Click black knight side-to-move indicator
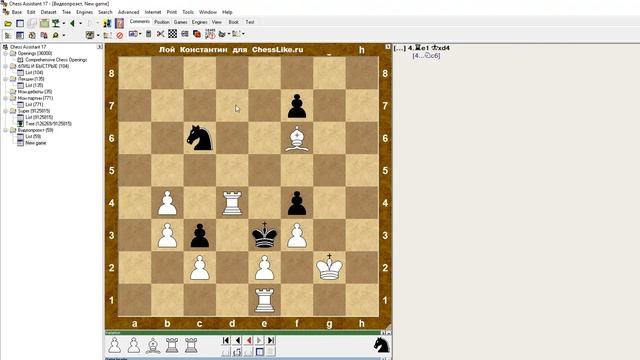This screenshot has height=360, width=640. click(381, 345)
